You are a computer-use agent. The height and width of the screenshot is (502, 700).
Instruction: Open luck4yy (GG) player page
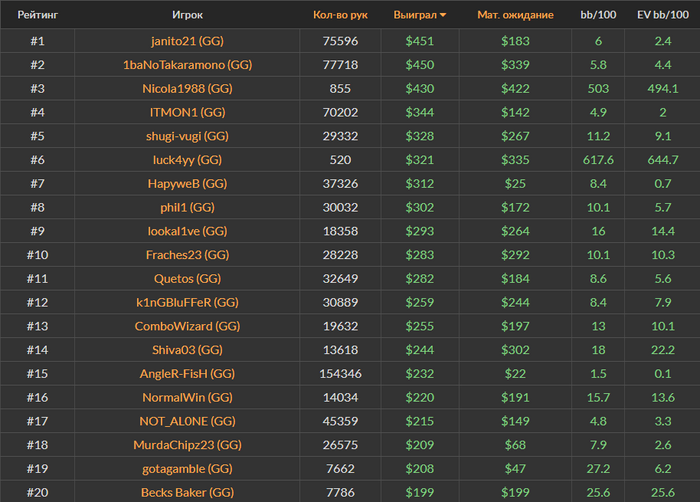coord(187,160)
